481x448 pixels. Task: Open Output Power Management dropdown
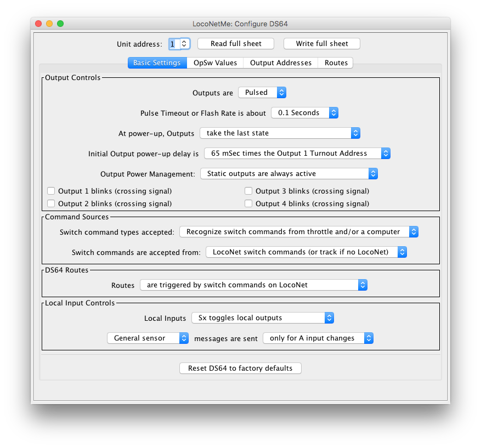(x=289, y=173)
